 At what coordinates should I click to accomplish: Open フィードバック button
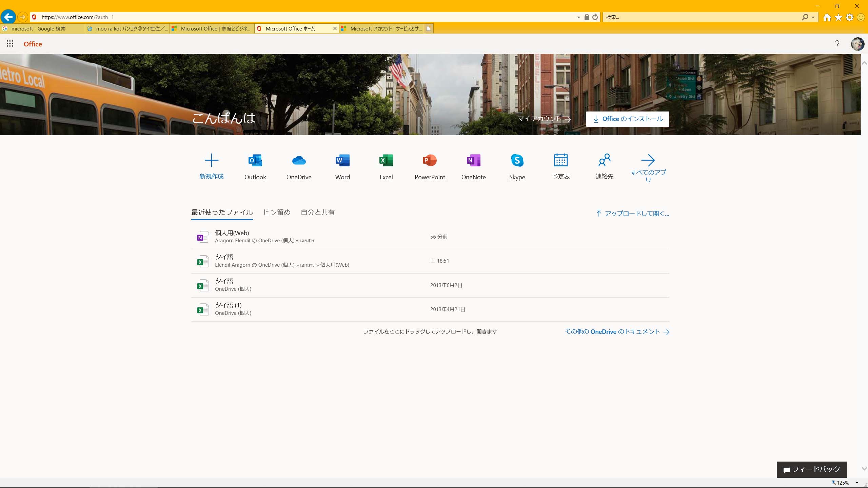[812, 469]
